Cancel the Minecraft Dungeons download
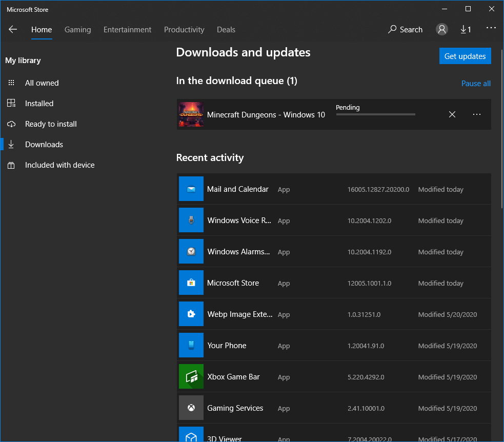Screen dimensions: 504x442 pyautogui.click(x=452, y=114)
